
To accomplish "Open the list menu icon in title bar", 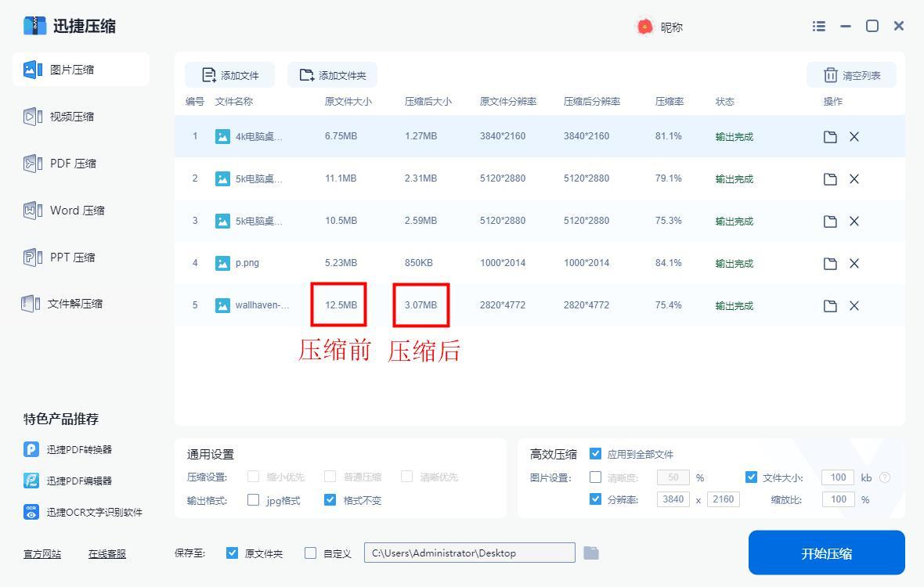I will [x=819, y=26].
